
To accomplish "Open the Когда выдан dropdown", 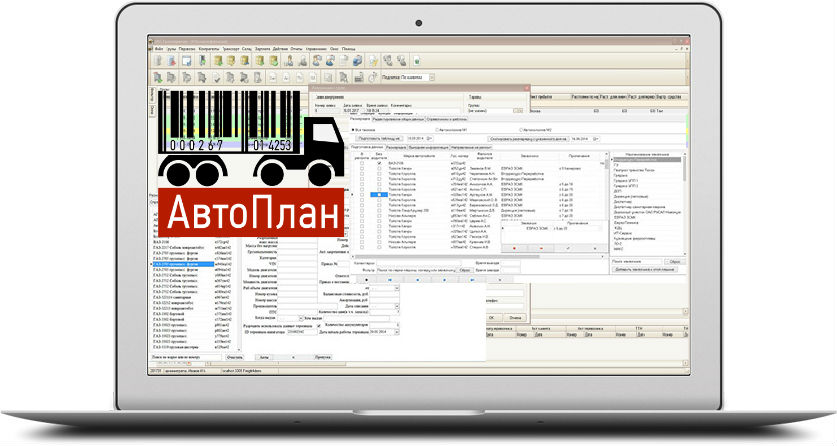I will pos(301,318).
